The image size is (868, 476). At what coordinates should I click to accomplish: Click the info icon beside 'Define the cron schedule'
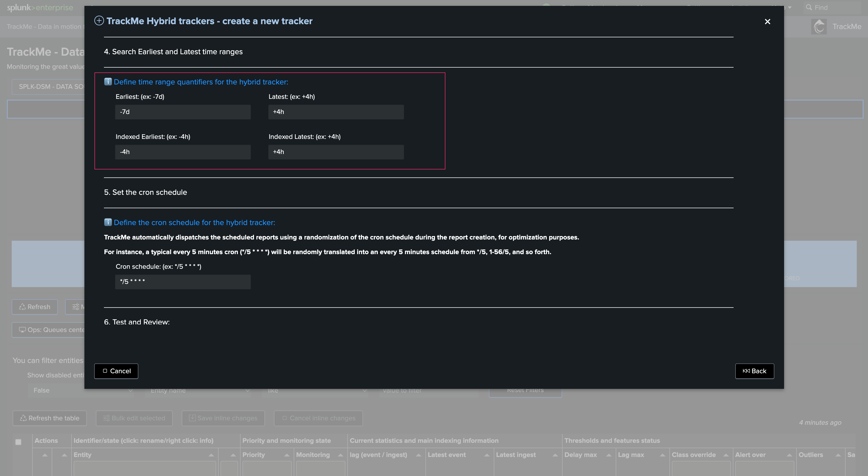[x=108, y=222]
